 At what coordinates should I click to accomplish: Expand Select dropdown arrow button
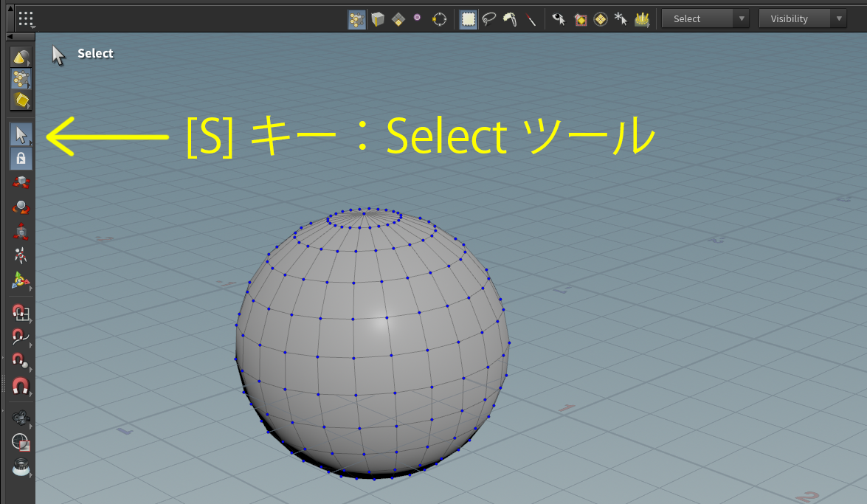click(742, 18)
